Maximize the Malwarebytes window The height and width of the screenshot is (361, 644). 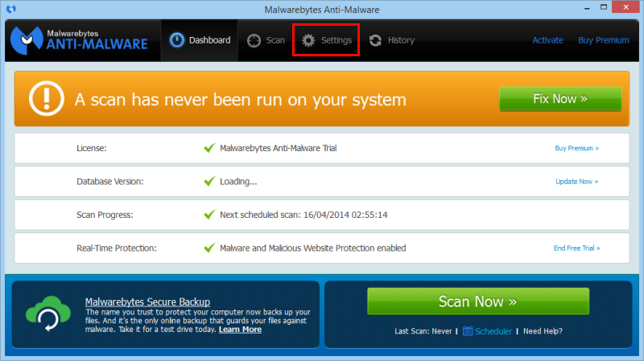point(603,7)
